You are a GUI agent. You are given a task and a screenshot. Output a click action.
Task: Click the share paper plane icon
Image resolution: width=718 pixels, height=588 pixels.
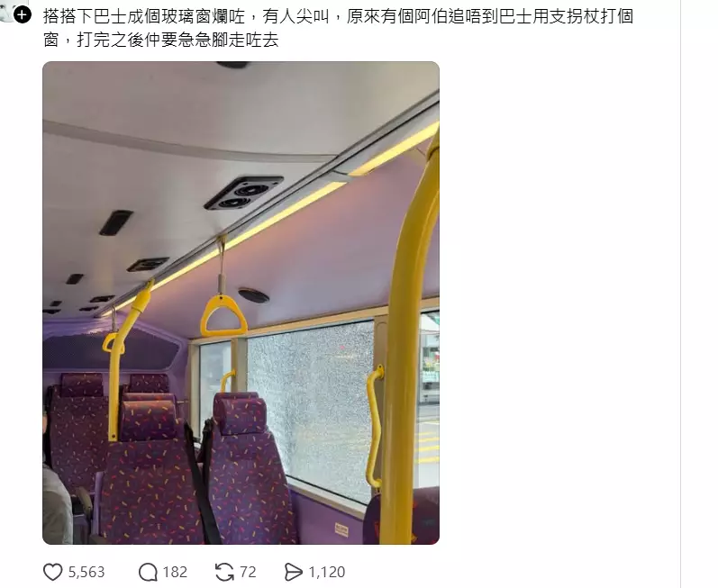(x=293, y=572)
